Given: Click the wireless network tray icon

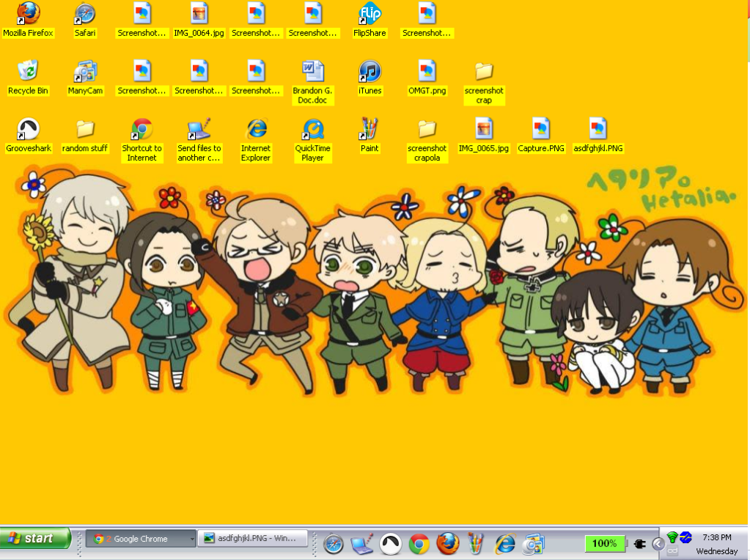Looking at the screenshot, I should (x=672, y=537).
